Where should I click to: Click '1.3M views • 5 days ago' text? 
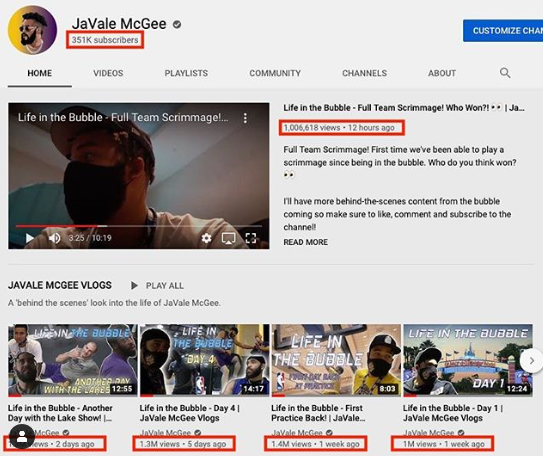(183, 444)
